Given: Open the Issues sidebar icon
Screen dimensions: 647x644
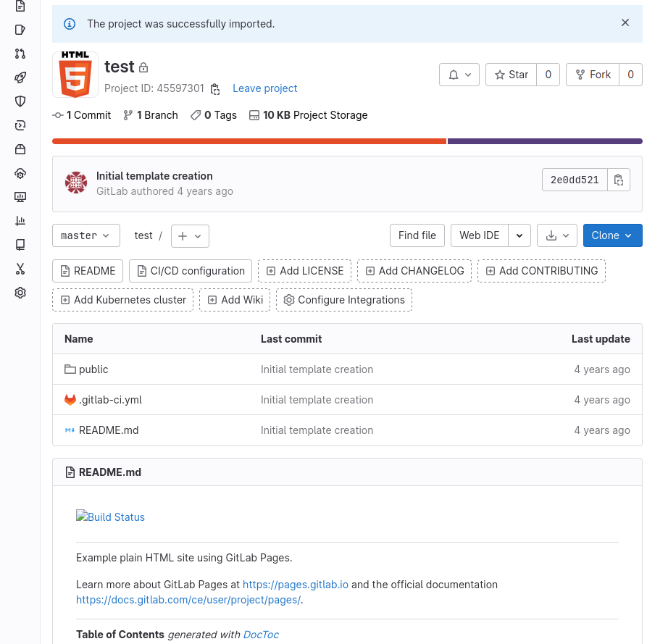Looking at the screenshot, I should [20, 29].
